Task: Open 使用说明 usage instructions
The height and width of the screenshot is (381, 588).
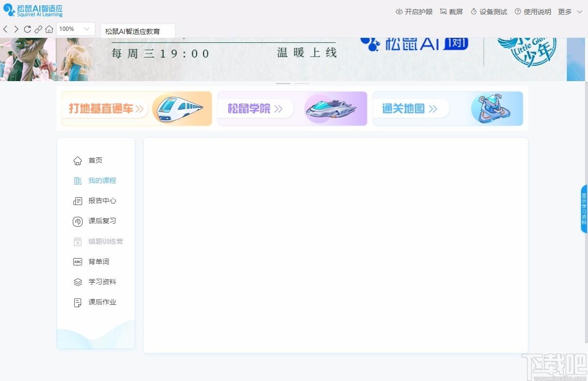Action: point(533,12)
